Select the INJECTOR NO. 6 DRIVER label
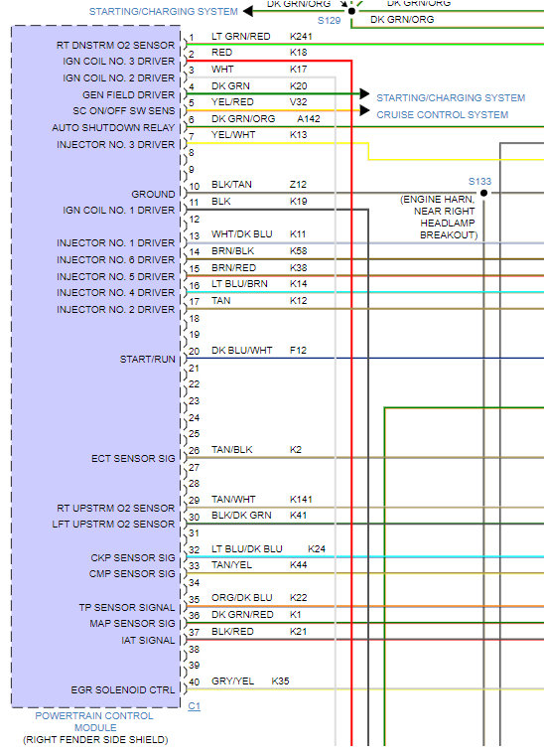The width and height of the screenshot is (544, 756). [x=115, y=260]
